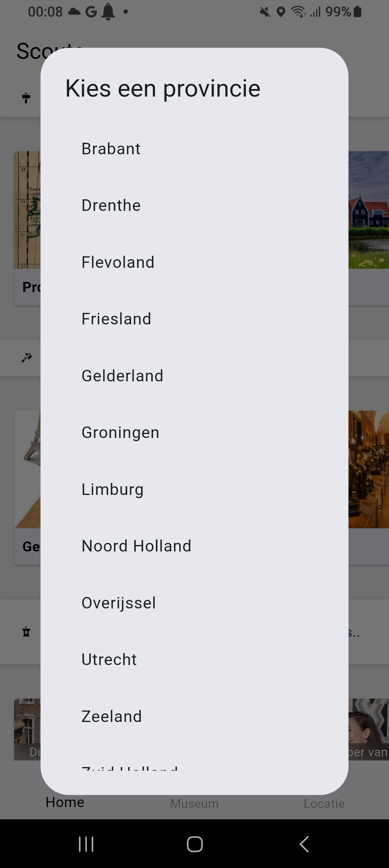Select Brabant from province list
The height and width of the screenshot is (868, 389).
pyautogui.click(x=194, y=149)
